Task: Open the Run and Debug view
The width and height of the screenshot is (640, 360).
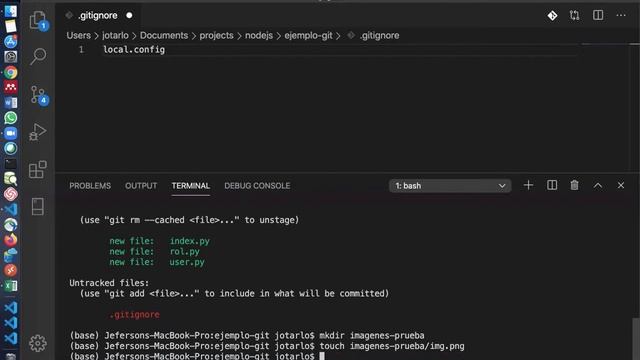Action: [38, 132]
